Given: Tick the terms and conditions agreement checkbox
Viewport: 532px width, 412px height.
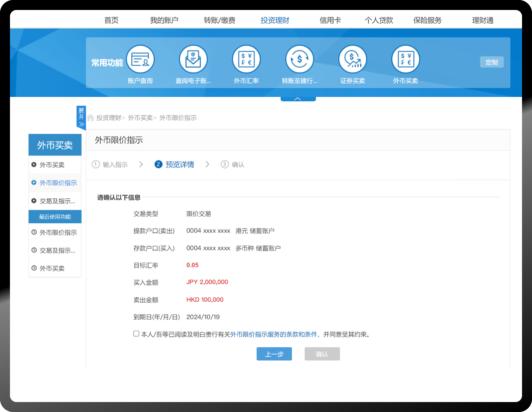Looking at the screenshot, I should pos(136,334).
